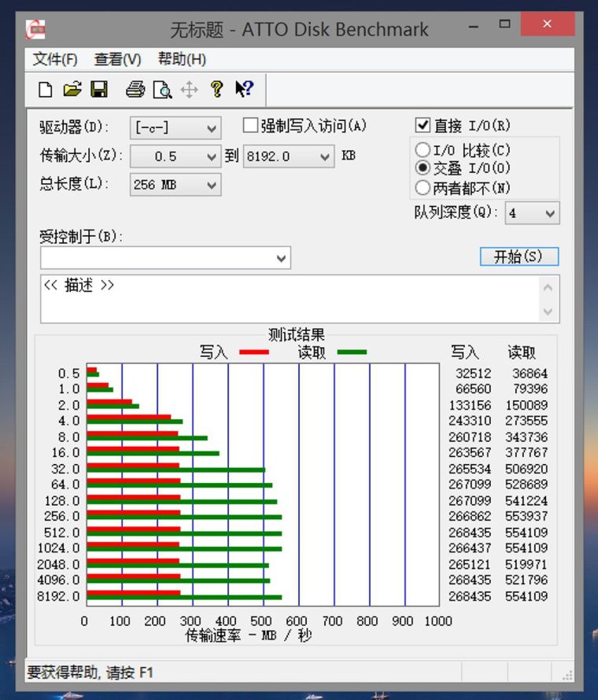598x700 pixels.
Task: Enable the 强制写入访问 checkbox
Action: (x=250, y=126)
